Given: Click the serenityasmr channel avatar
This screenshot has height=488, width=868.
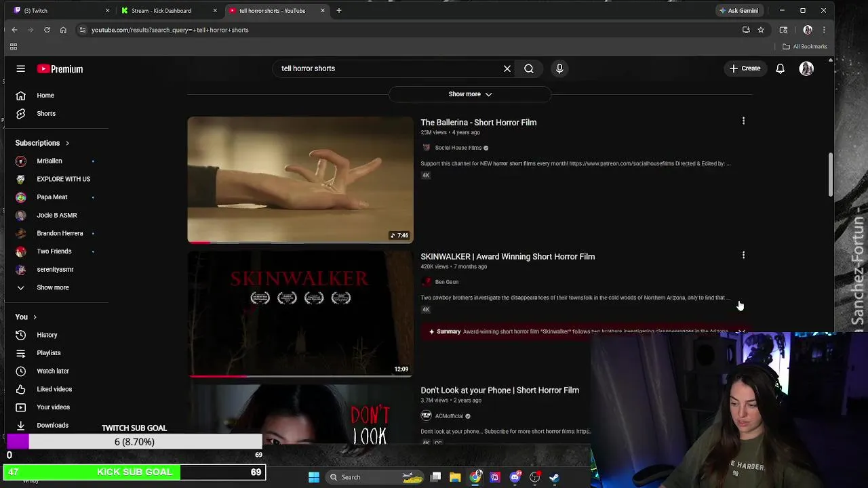Looking at the screenshot, I should (21, 269).
